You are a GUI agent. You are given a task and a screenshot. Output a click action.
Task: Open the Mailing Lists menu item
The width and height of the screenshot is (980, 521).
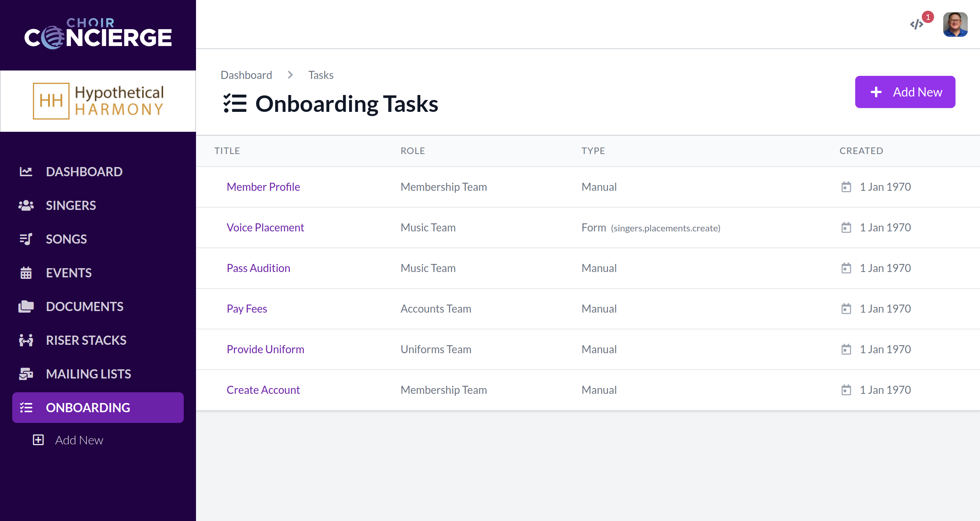tap(98, 374)
